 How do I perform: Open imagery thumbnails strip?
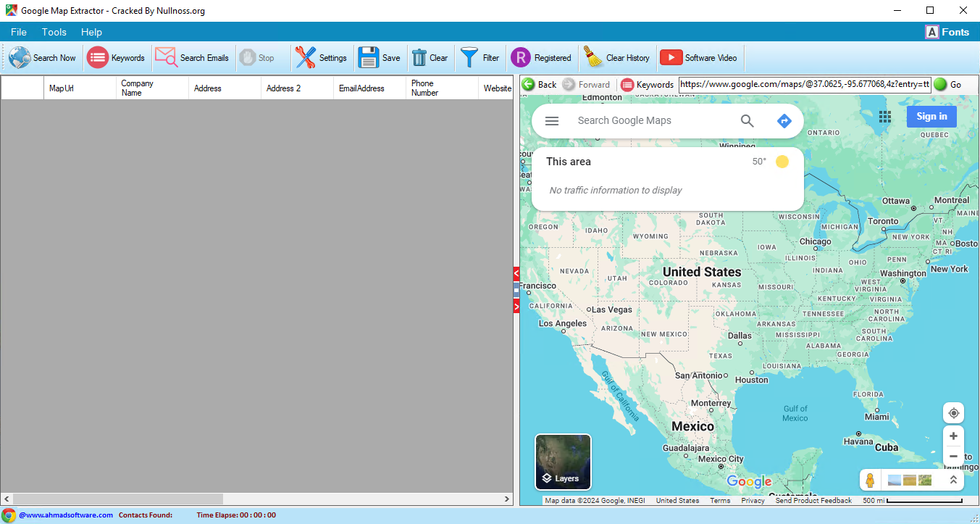[910, 480]
